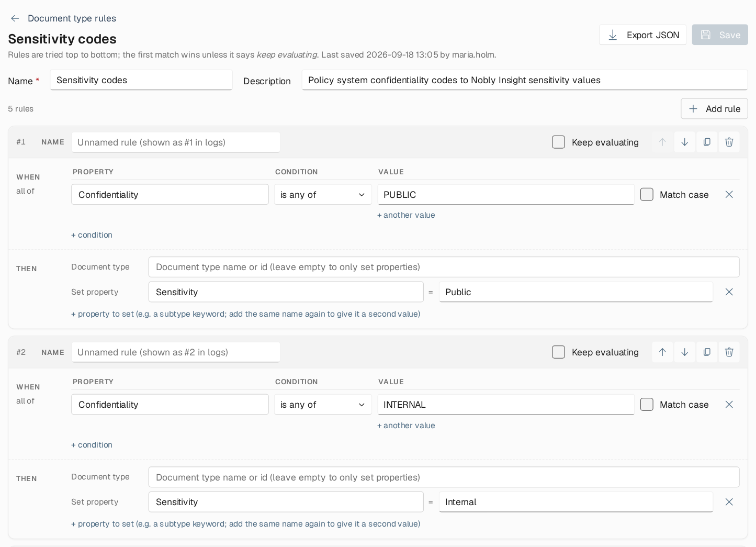This screenshot has height=547, width=756.
Task: Remove Sensitivity = Internal property
Action: click(729, 502)
